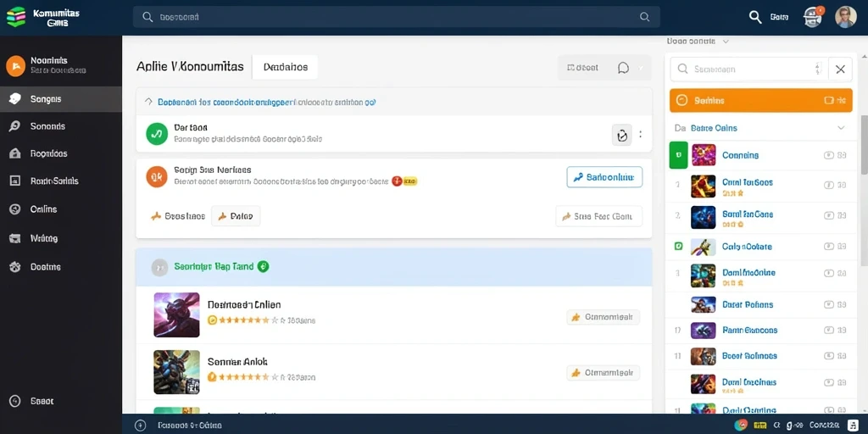Click the Sardoonlute button

[604, 177]
